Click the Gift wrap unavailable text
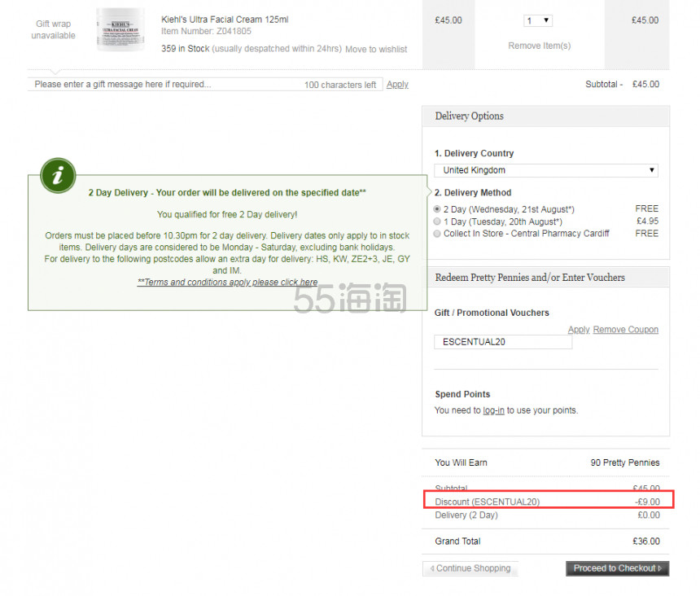700x596 pixels. (53, 29)
